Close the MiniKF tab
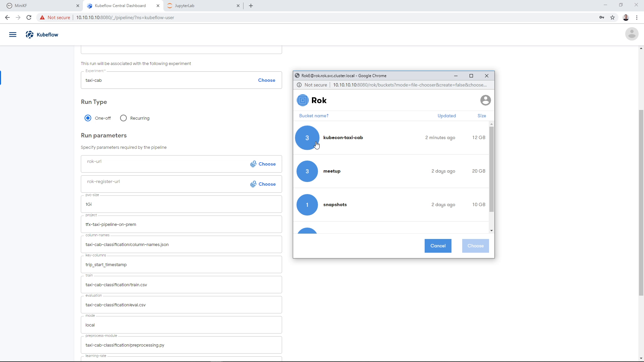 78,6
